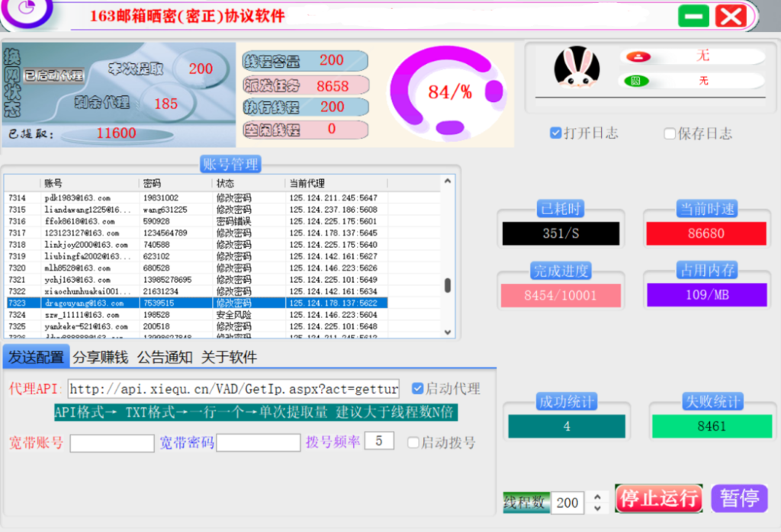781x532 pixels.
Task: Switch to the 分享赚钱 tab
Action: (102, 357)
